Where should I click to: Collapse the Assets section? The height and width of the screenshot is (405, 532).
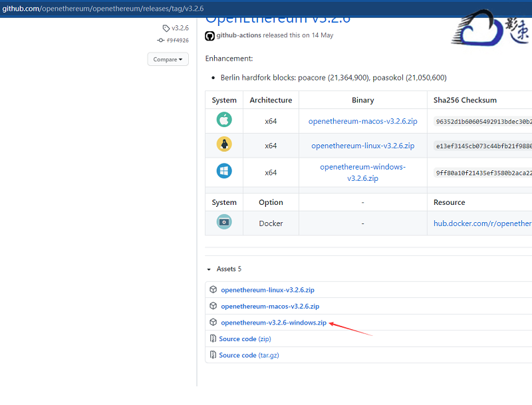coord(209,269)
